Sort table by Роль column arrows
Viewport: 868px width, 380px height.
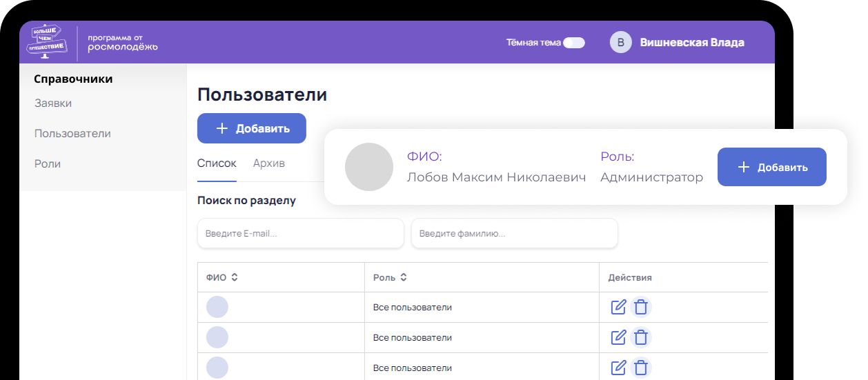click(x=404, y=277)
